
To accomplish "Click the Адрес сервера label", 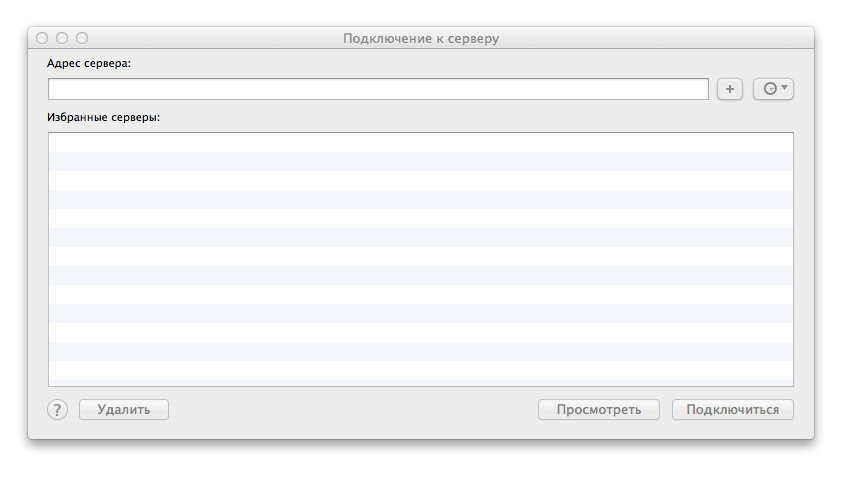I will click(89, 64).
